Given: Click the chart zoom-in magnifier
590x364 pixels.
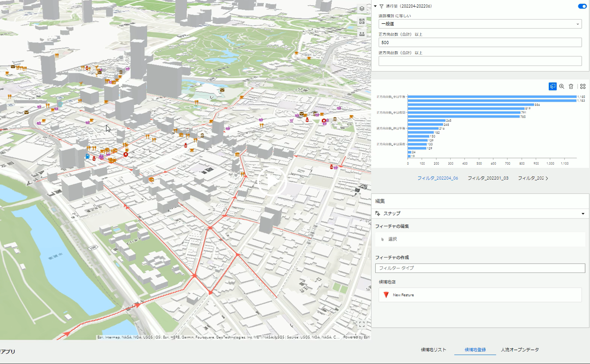Looking at the screenshot, I should [x=562, y=87].
